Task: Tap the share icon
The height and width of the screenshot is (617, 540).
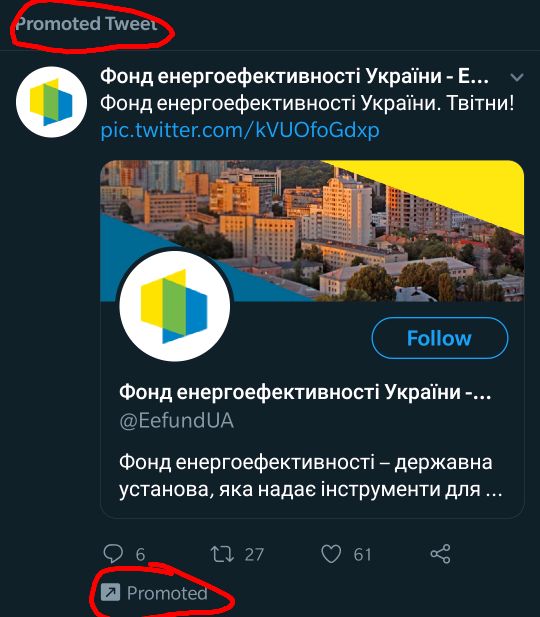Action: [440, 554]
